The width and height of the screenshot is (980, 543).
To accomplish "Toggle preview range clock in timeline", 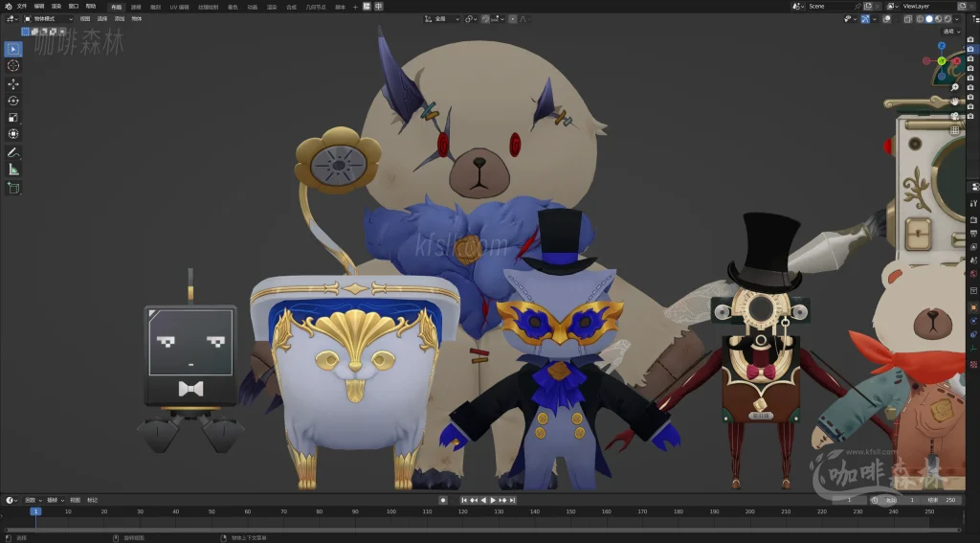I will coord(875,500).
